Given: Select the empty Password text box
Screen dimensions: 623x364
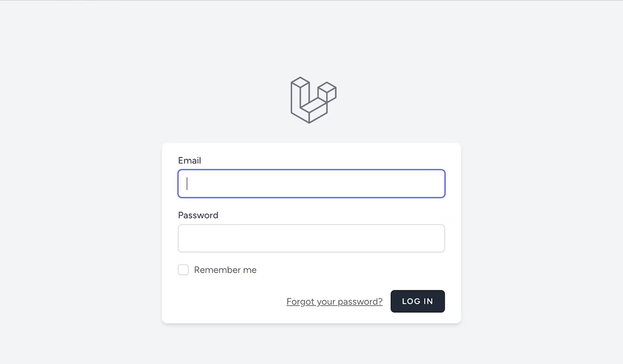Looking at the screenshot, I should [x=311, y=238].
